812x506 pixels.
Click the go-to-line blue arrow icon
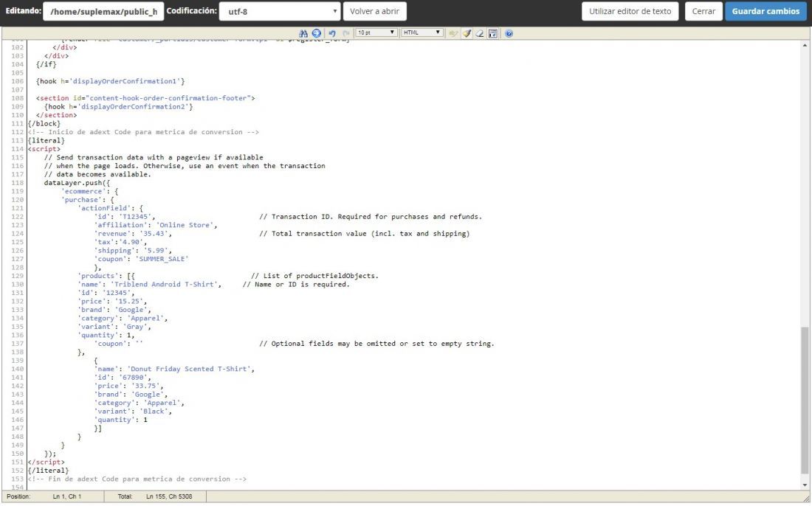click(317, 33)
